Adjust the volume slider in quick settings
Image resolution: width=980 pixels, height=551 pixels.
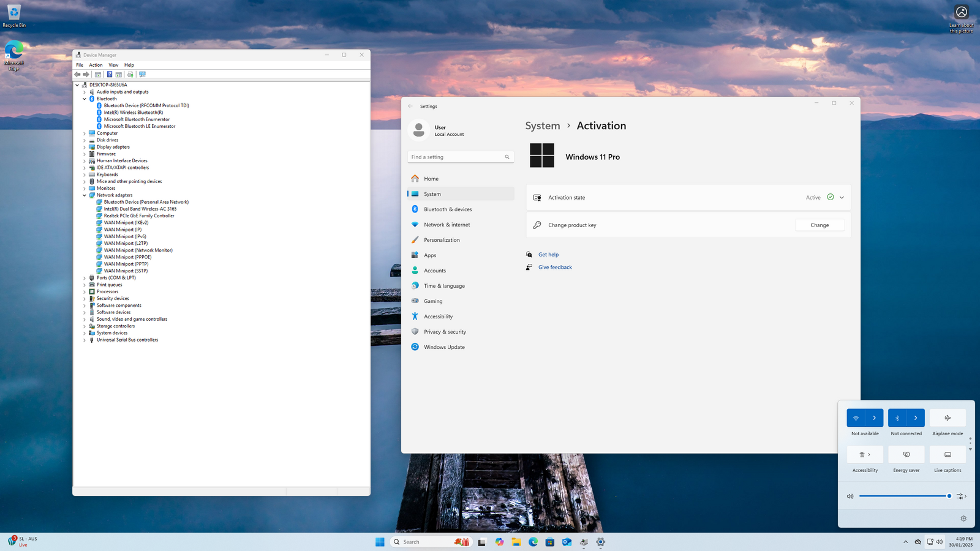(x=905, y=497)
